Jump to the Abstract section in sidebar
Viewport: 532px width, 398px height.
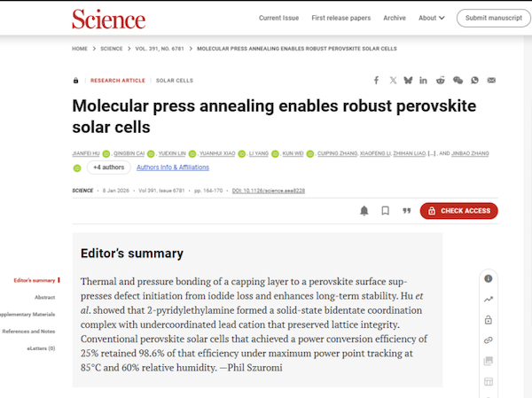pyautogui.click(x=44, y=297)
